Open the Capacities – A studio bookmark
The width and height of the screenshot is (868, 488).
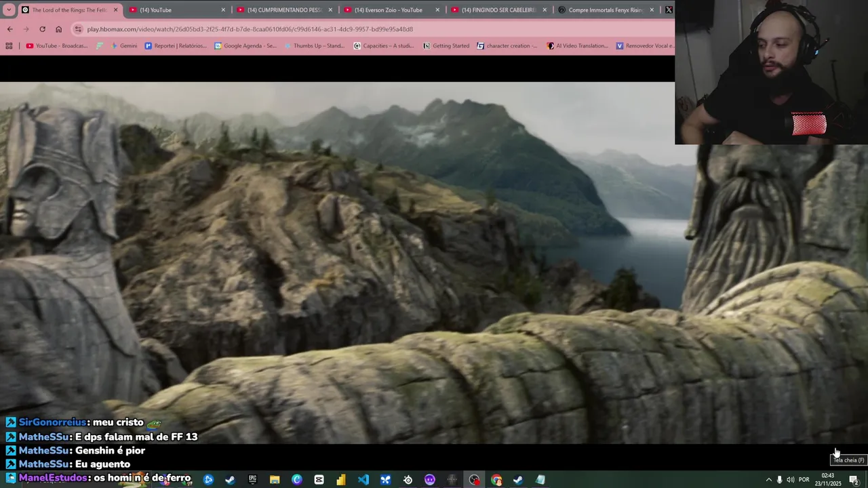point(384,46)
